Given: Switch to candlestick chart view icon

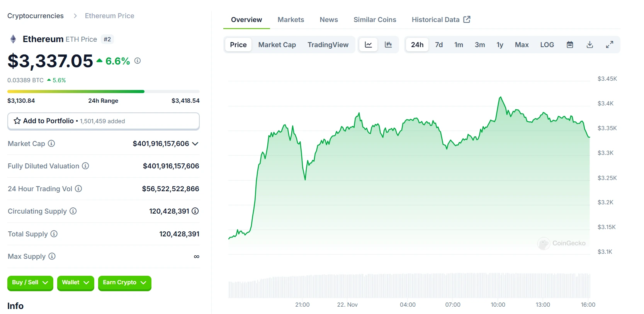Looking at the screenshot, I should click(x=388, y=45).
